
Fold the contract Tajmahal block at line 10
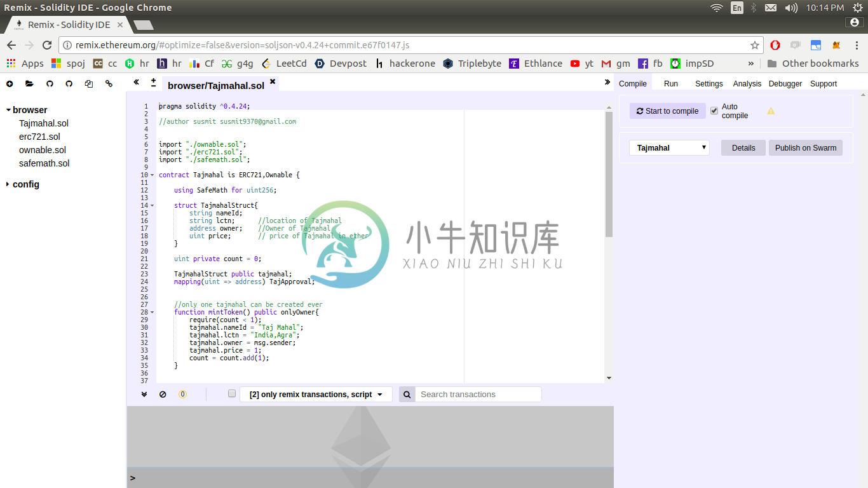click(152, 175)
